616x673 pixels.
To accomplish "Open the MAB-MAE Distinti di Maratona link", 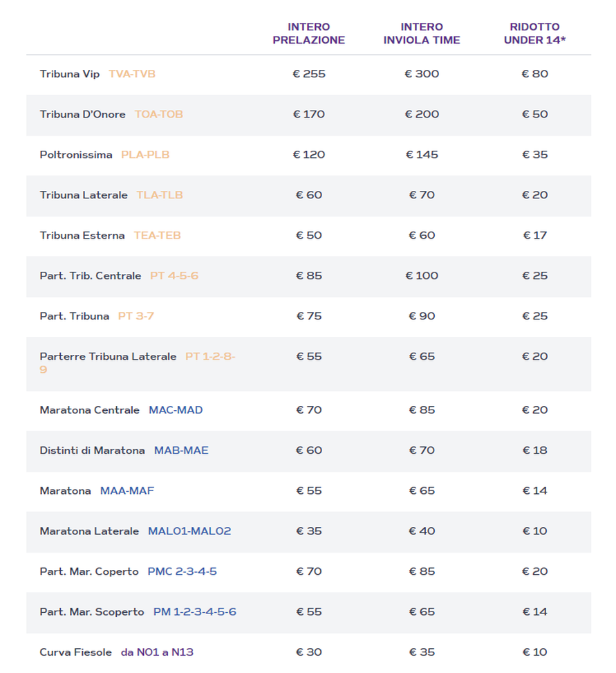I will (181, 450).
